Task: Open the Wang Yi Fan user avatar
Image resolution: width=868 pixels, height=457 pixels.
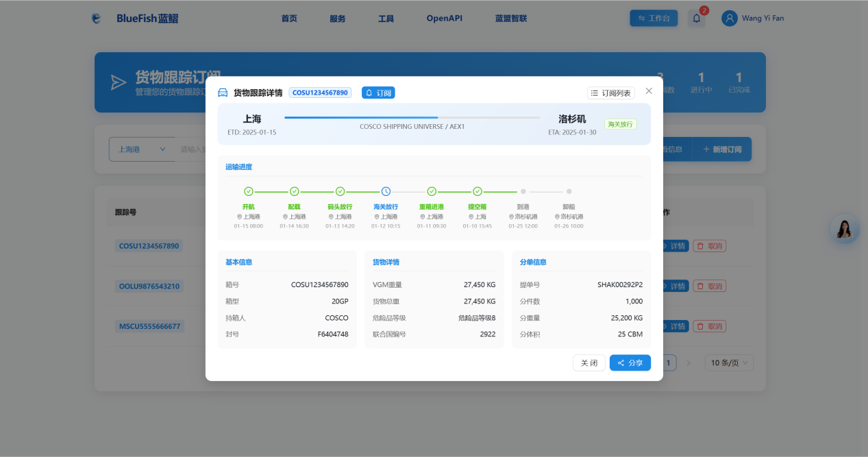Action: click(x=729, y=18)
